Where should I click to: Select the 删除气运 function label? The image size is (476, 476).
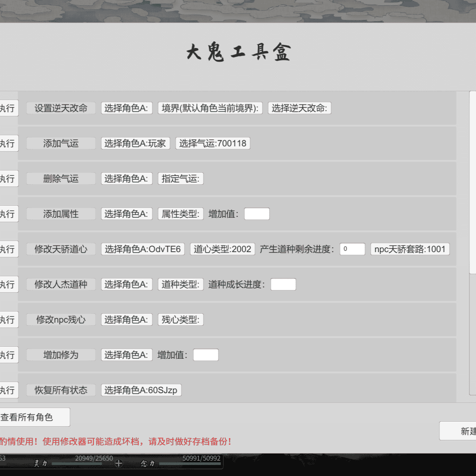click(61, 178)
